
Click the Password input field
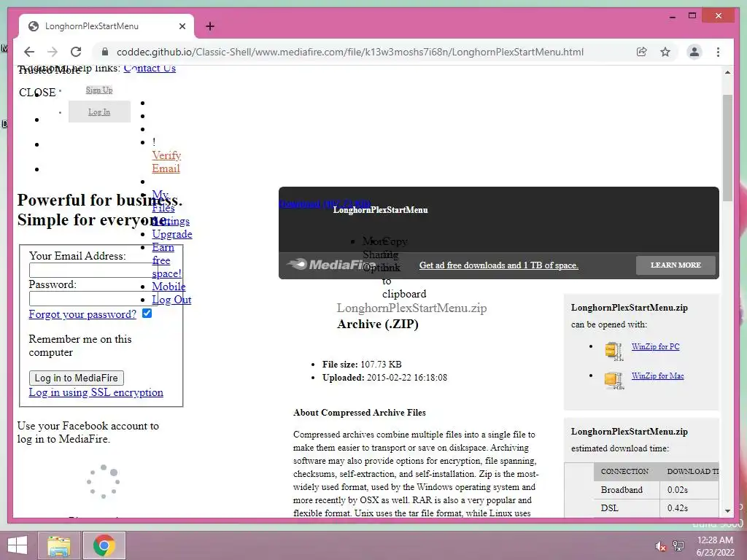click(93, 298)
